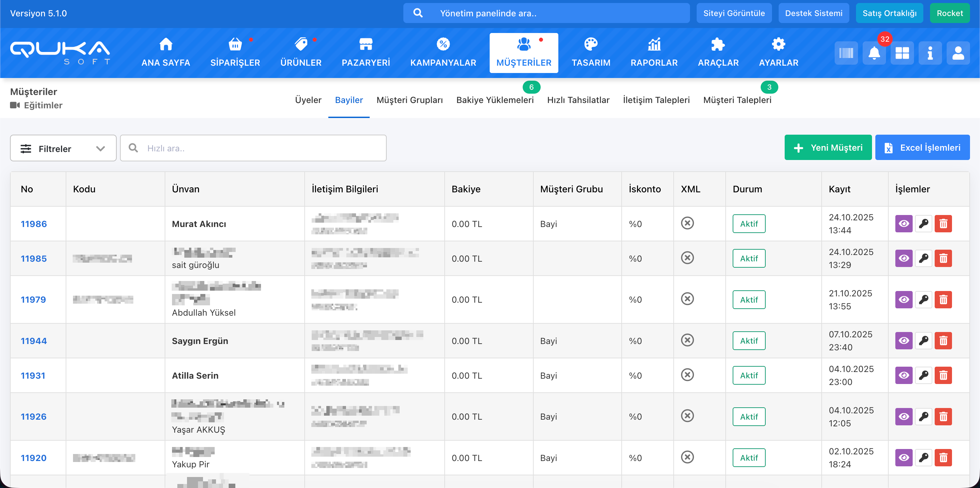Toggle Aktif status for customer 11979
The width and height of the screenshot is (980, 488).
click(x=749, y=300)
